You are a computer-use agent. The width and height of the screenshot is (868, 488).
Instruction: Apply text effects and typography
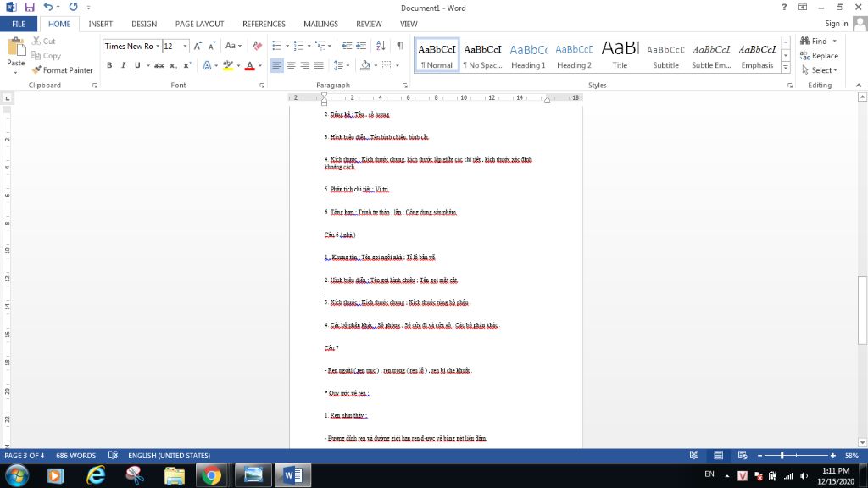pyautogui.click(x=207, y=65)
